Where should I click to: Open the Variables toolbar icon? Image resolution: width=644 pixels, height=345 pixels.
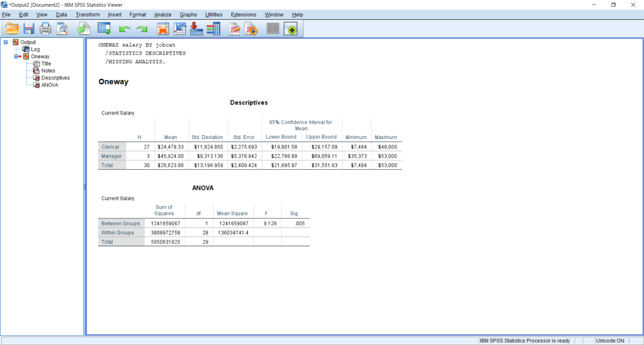213,28
